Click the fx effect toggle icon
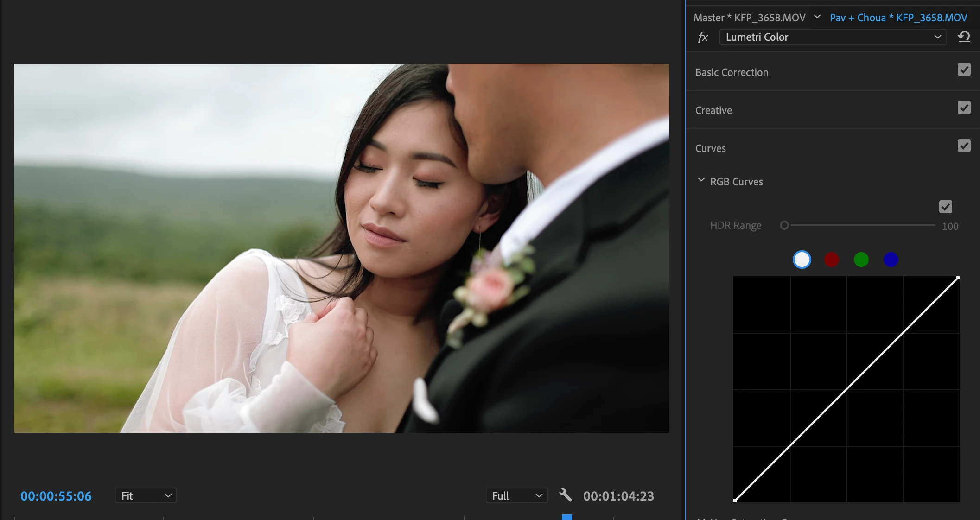This screenshot has width=980, height=520. pos(703,37)
